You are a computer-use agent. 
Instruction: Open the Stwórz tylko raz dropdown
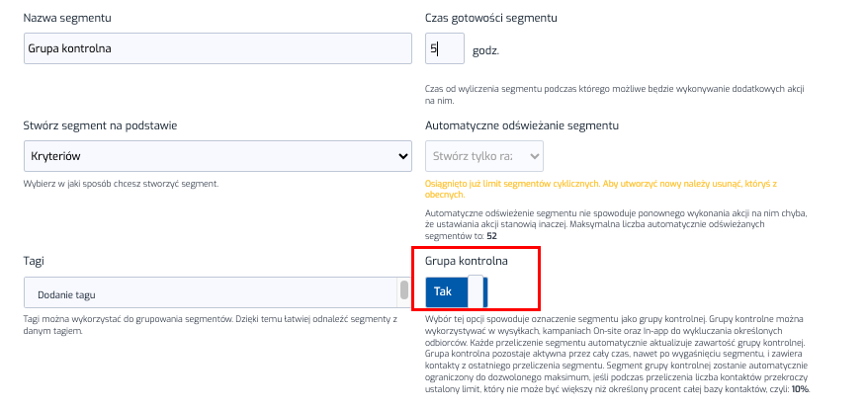pos(483,156)
